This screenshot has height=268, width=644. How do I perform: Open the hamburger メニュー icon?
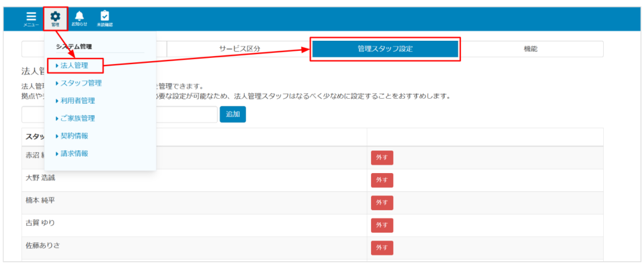(x=31, y=19)
